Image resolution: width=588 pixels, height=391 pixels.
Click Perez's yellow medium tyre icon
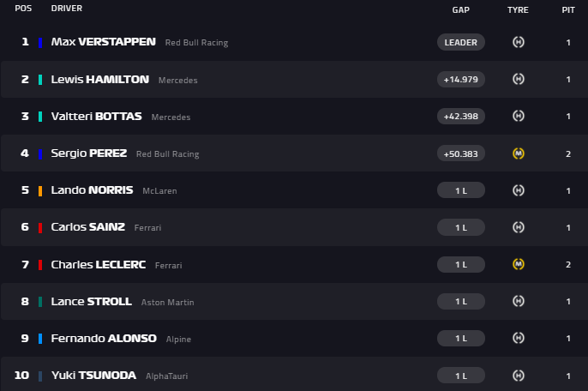click(x=518, y=153)
